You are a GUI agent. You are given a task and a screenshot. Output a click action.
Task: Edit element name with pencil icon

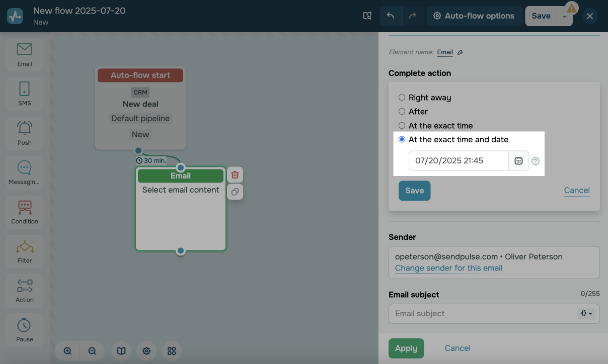coord(460,52)
